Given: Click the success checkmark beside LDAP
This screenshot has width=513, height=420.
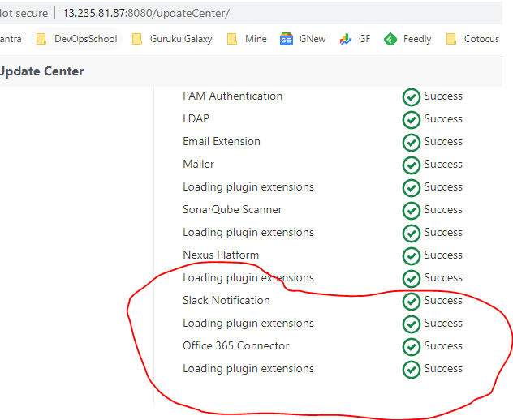Looking at the screenshot, I should click(x=411, y=120).
